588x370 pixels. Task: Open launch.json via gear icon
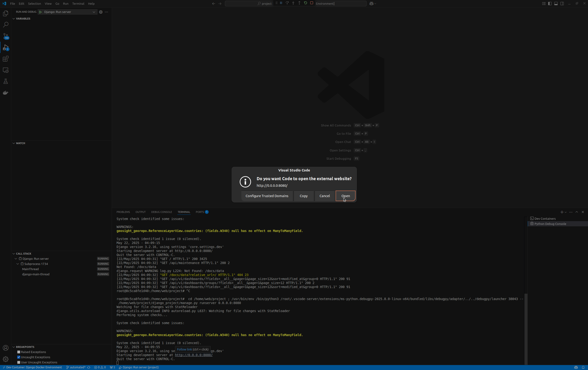(x=101, y=12)
